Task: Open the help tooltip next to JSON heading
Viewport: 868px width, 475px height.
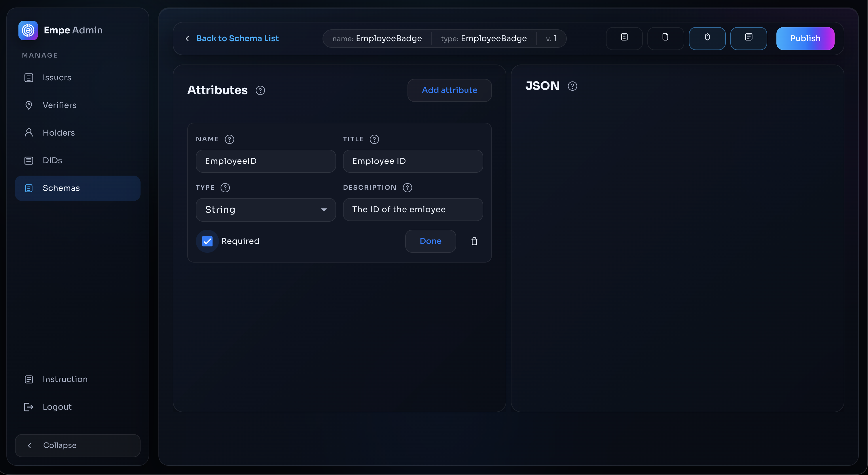Action: coord(573,86)
